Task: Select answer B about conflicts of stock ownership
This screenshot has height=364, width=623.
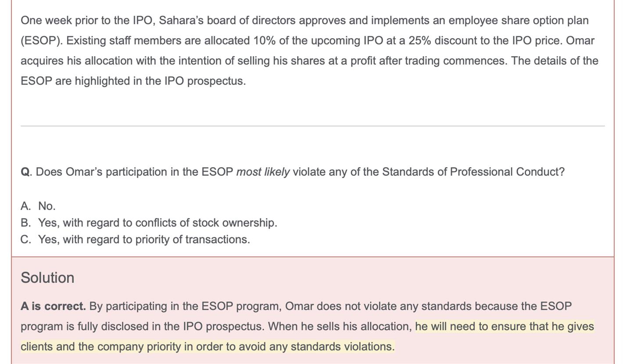Action: point(158,223)
